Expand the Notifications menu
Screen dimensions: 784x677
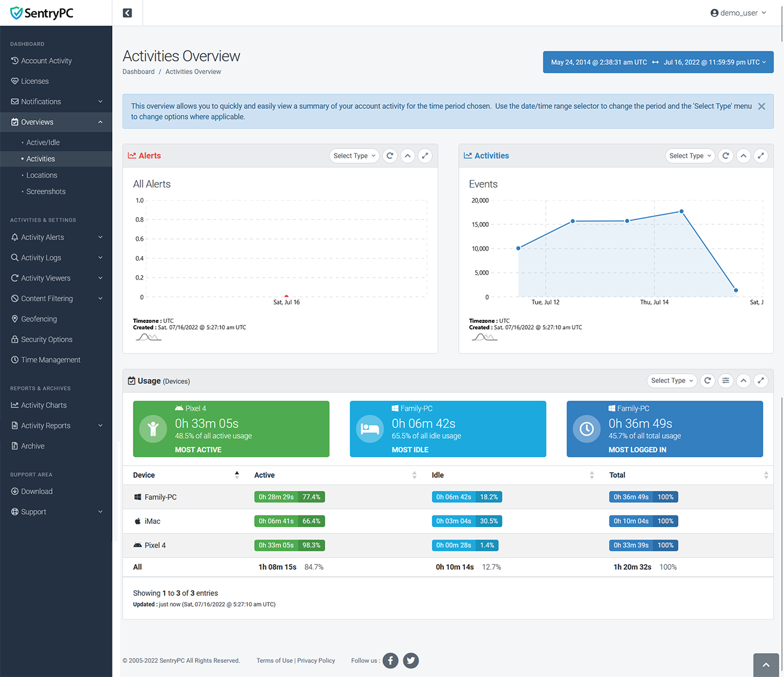coord(56,102)
